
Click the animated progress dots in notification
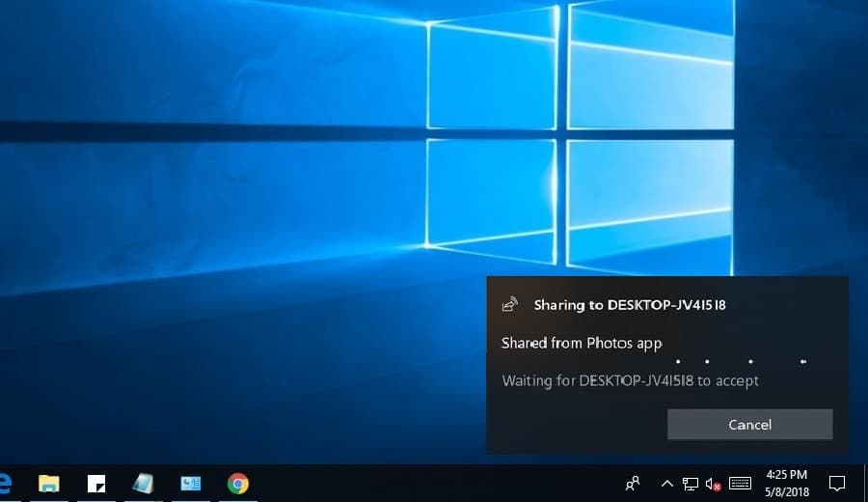742,362
